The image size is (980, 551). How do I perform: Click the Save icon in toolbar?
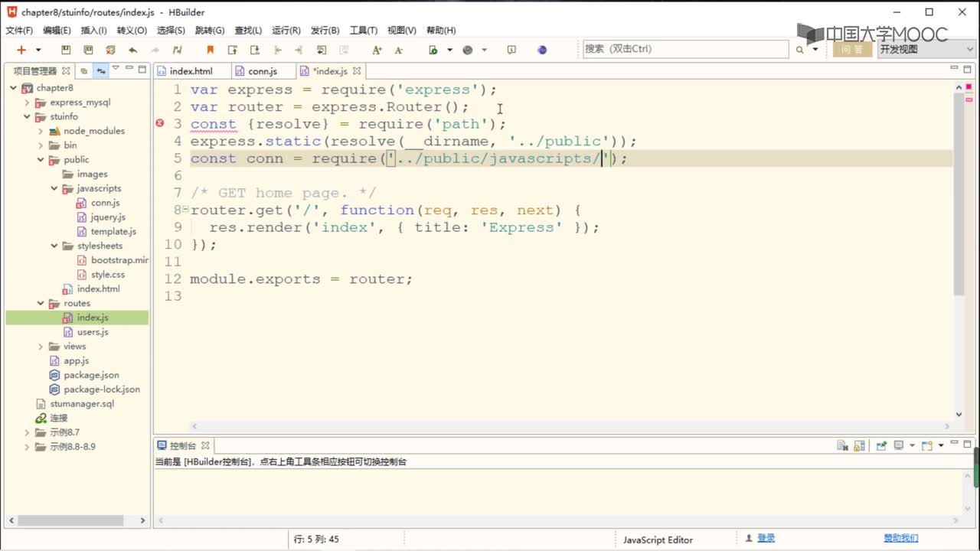point(66,50)
